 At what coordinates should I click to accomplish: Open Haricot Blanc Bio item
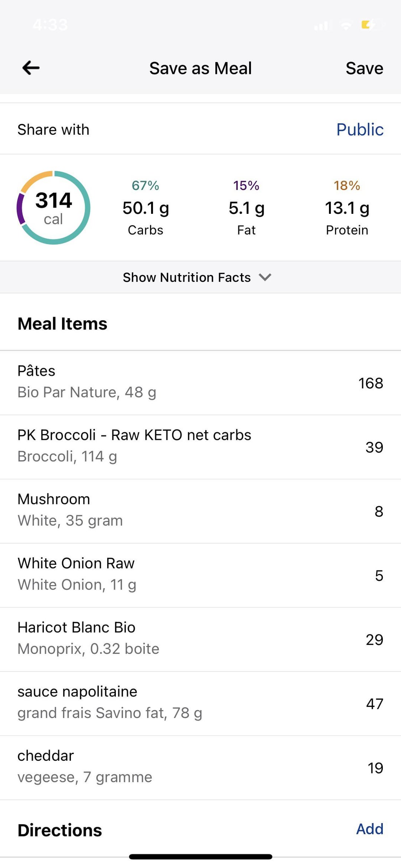click(200, 639)
